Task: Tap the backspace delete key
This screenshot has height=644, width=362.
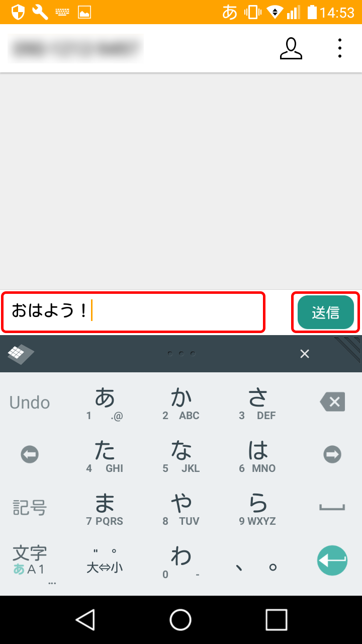Action: [332, 402]
